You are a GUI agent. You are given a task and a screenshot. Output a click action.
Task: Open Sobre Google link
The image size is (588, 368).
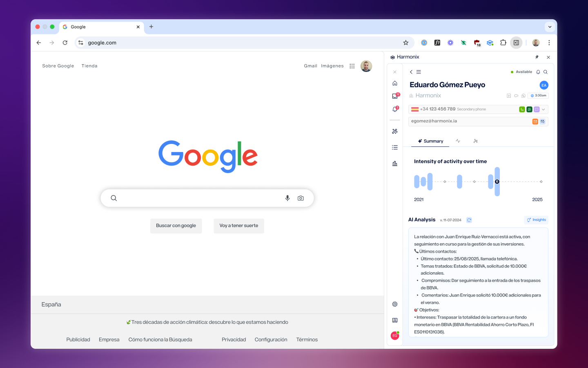58,66
